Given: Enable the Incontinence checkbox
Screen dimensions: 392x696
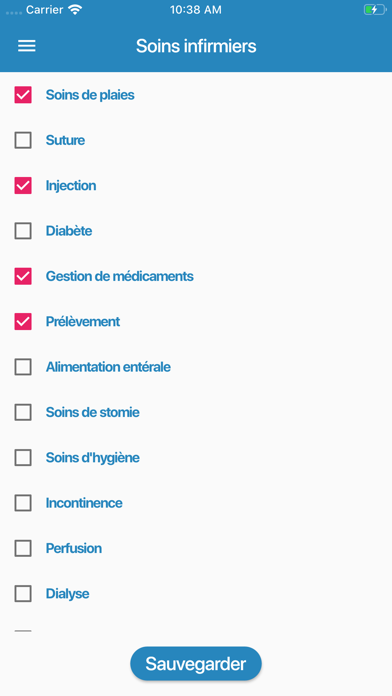Looking at the screenshot, I should 23,503.
